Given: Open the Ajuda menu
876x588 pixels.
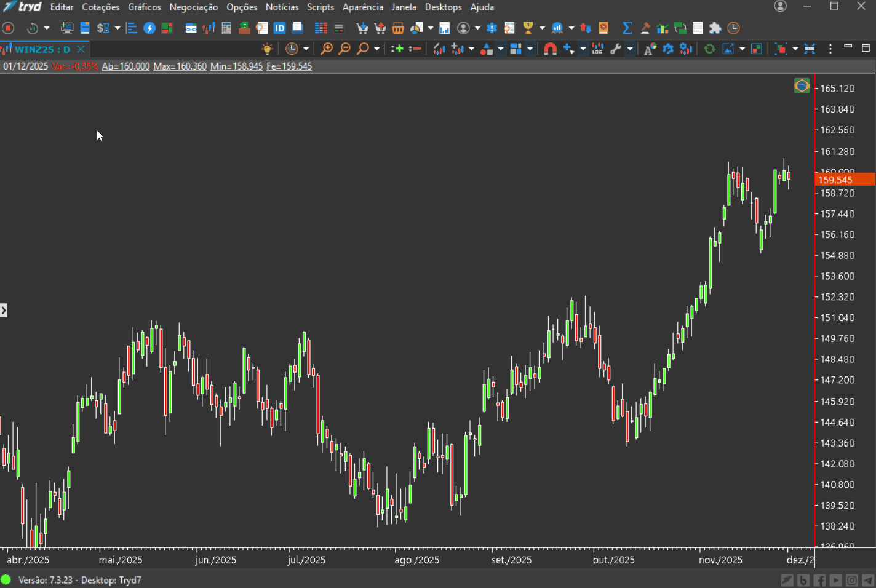Looking at the screenshot, I should (x=482, y=7).
